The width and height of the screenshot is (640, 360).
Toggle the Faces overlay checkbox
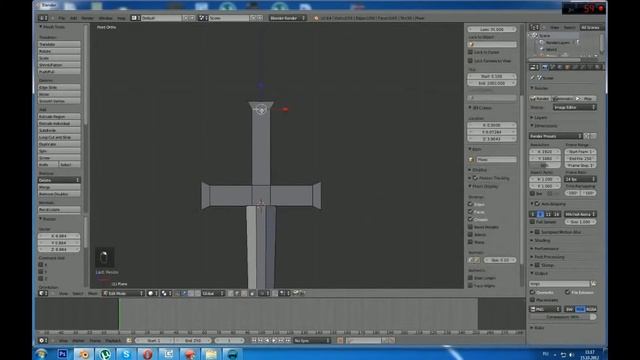tap(470, 211)
